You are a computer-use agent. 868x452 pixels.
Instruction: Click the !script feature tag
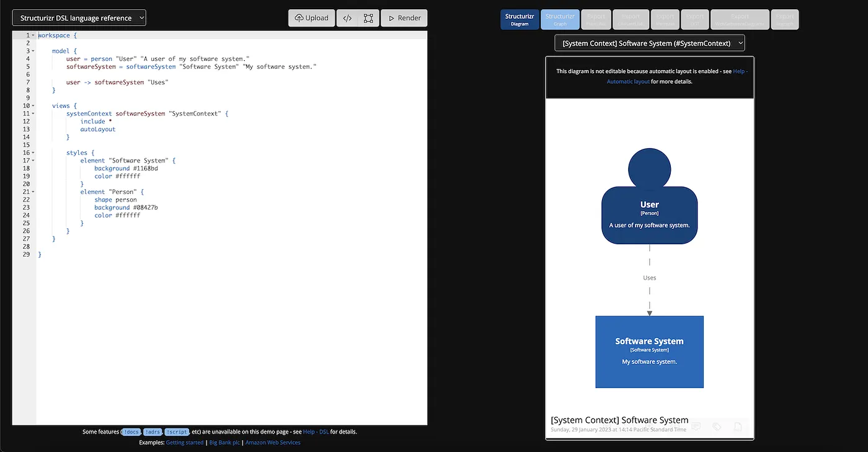click(x=177, y=432)
